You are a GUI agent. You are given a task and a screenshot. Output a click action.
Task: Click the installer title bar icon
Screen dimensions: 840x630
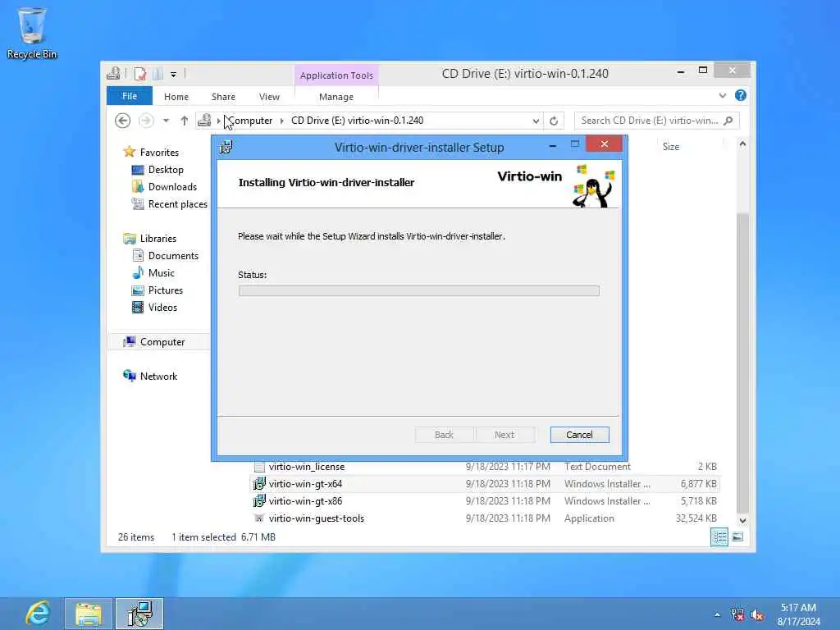pyautogui.click(x=226, y=147)
